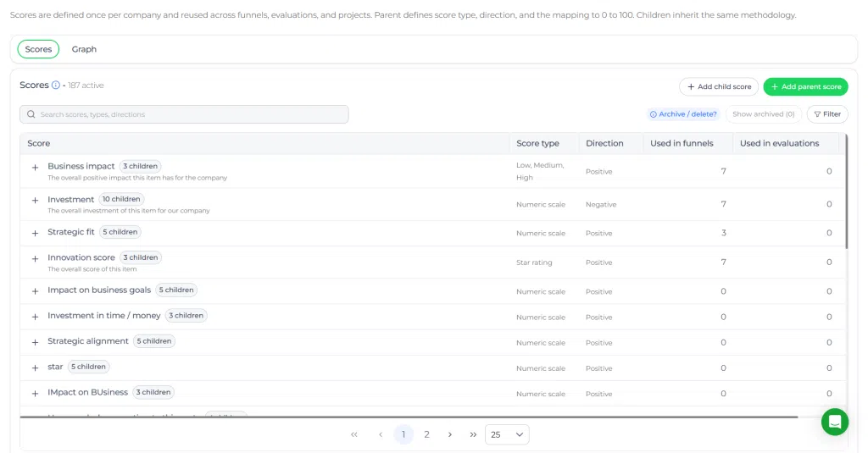Click Negative direction in Investment row

601,205
